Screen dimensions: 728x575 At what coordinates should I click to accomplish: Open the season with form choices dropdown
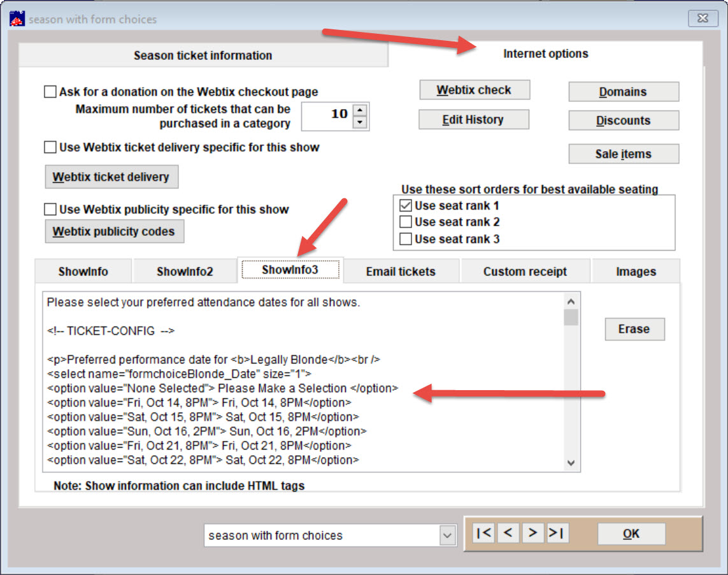(x=447, y=535)
